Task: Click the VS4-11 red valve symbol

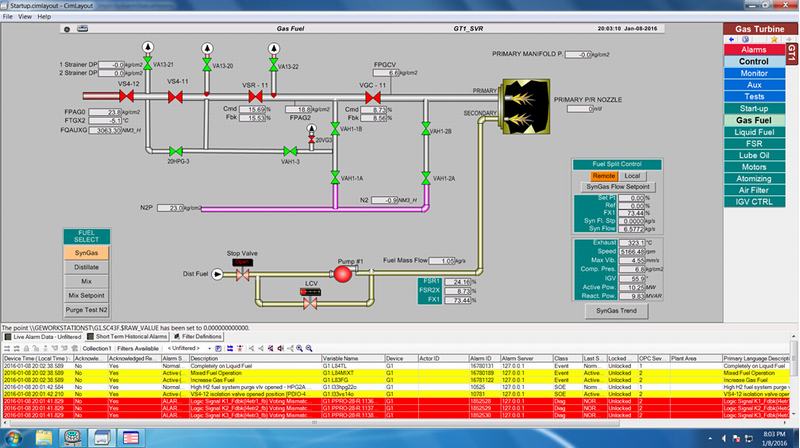Action: click(x=176, y=96)
